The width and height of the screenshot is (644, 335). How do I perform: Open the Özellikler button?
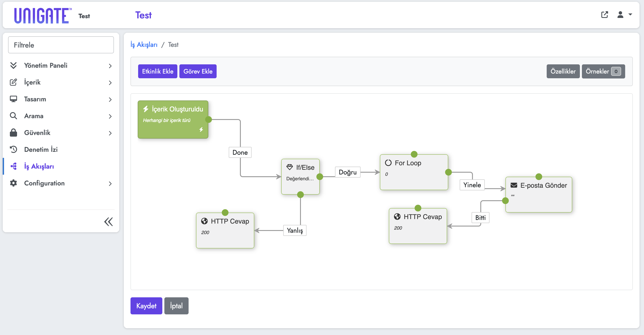(x=563, y=71)
